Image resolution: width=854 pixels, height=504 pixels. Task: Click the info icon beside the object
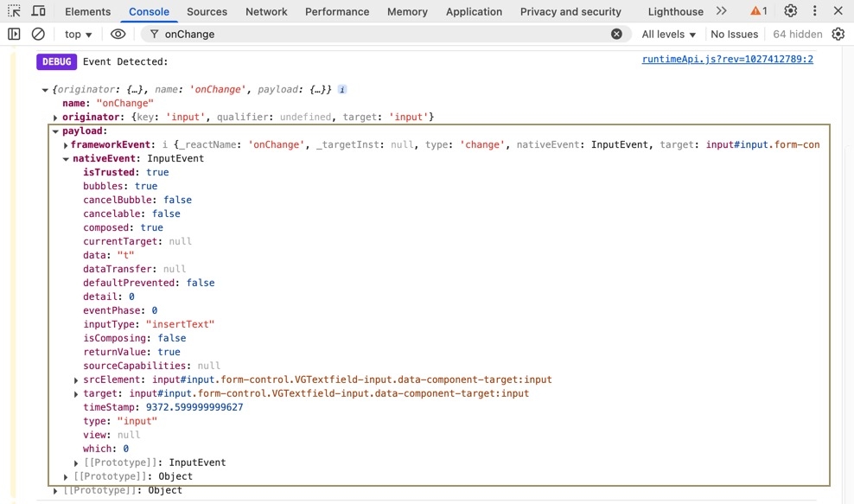[x=342, y=89]
